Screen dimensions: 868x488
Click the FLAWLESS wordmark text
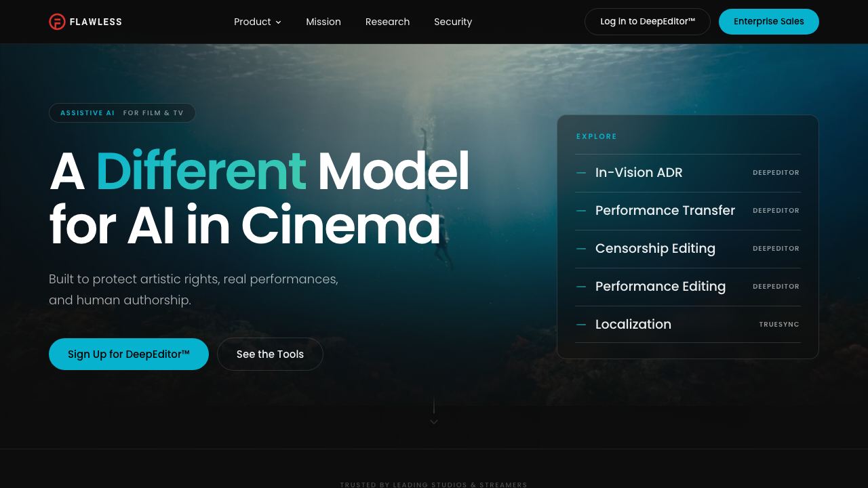tap(96, 22)
